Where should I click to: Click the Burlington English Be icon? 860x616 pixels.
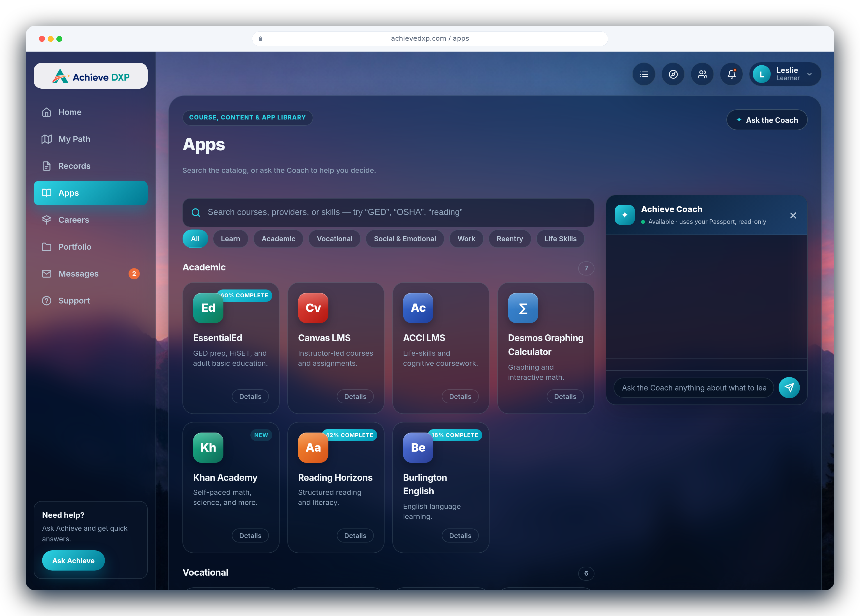tap(418, 448)
